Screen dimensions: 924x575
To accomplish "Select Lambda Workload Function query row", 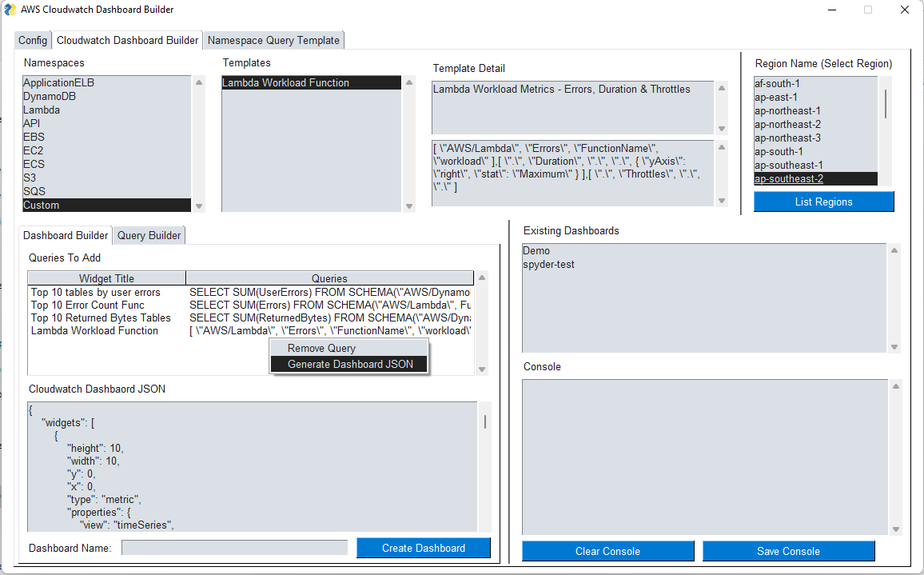I will [x=250, y=331].
